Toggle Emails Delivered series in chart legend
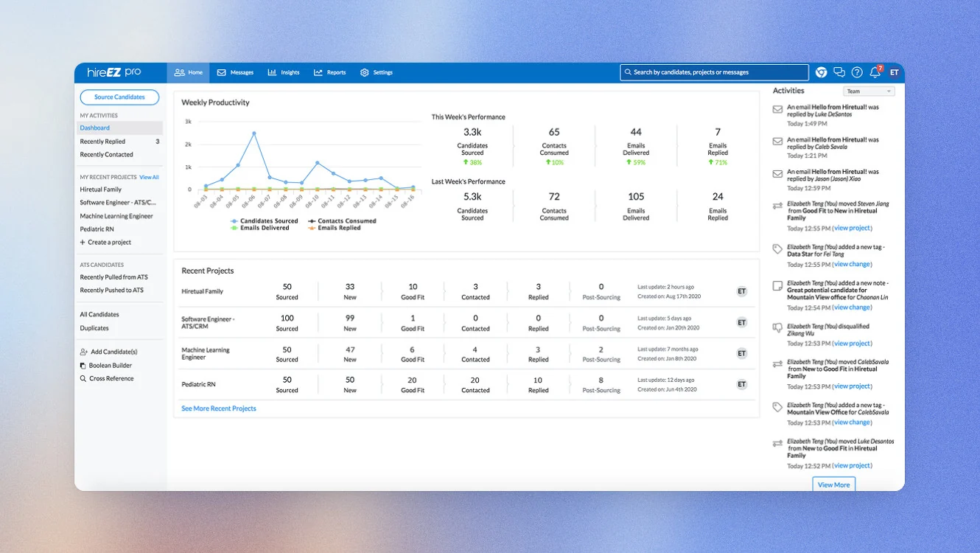Image resolution: width=980 pixels, height=553 pixels. tap(260, 228)
